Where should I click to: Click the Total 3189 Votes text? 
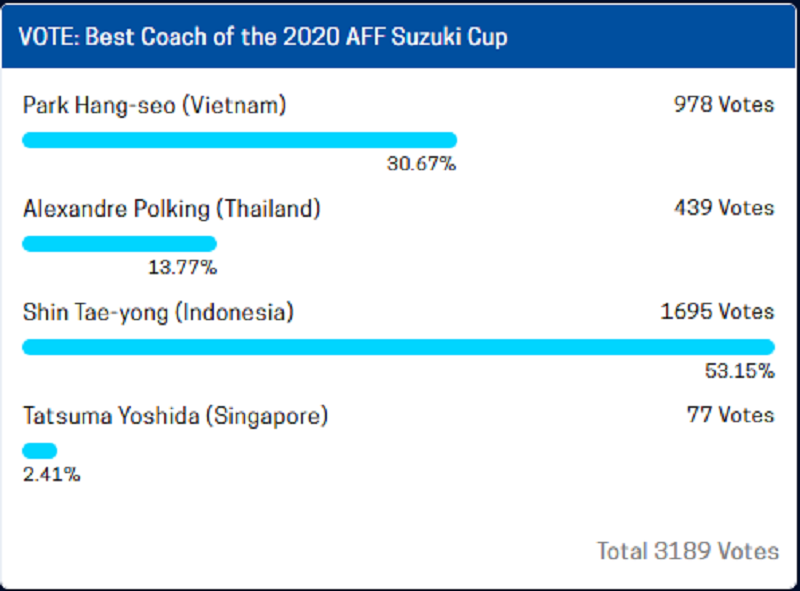pos(688,551)
